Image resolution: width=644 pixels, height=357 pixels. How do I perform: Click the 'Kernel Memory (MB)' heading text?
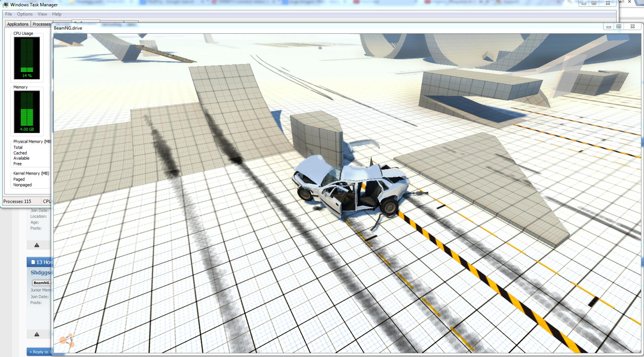point(31,173)
